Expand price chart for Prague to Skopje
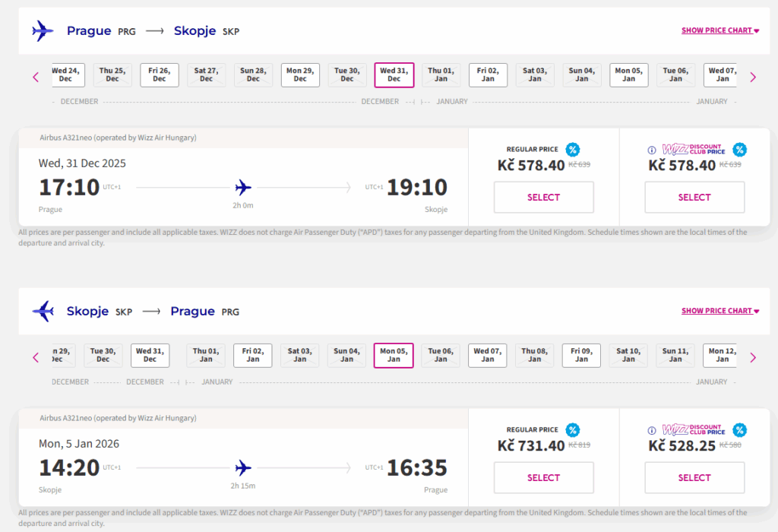778x532 pixels. click(720, 31)
